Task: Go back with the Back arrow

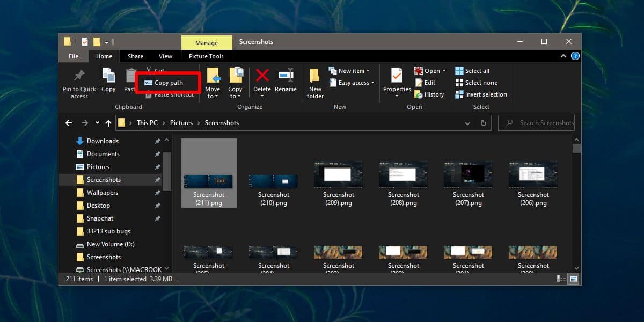Action: click(69, 123)
